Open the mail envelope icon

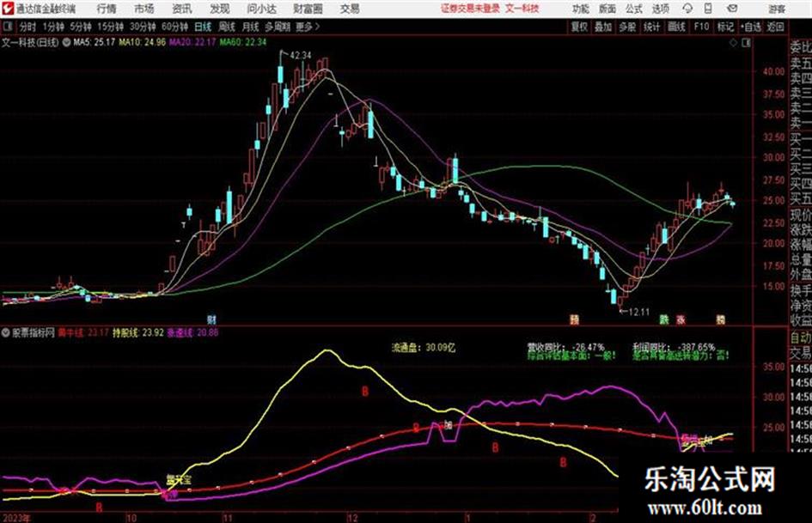click(x=732, y=9)
